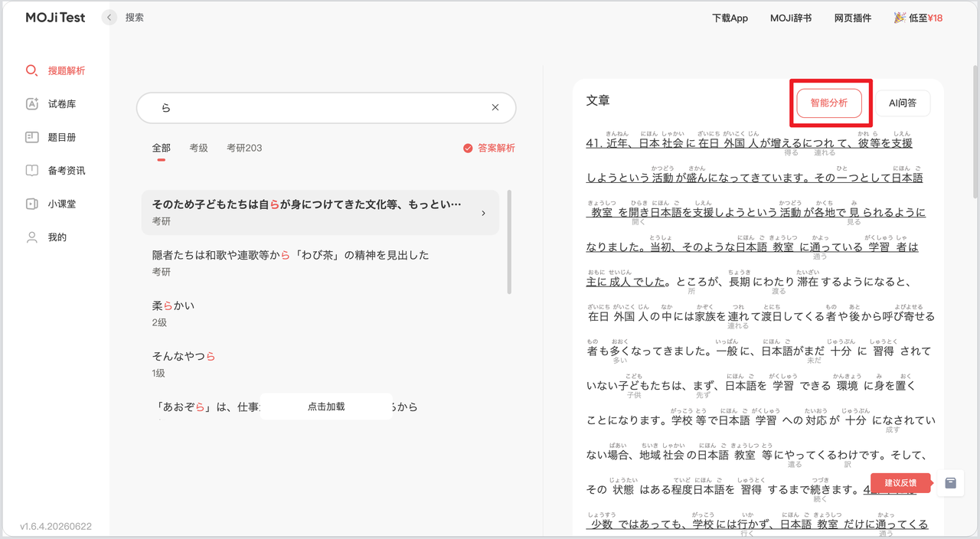Click the 建议反馈 feedback button
This screenshot has width=980, height=539.
tap(900, 483)
